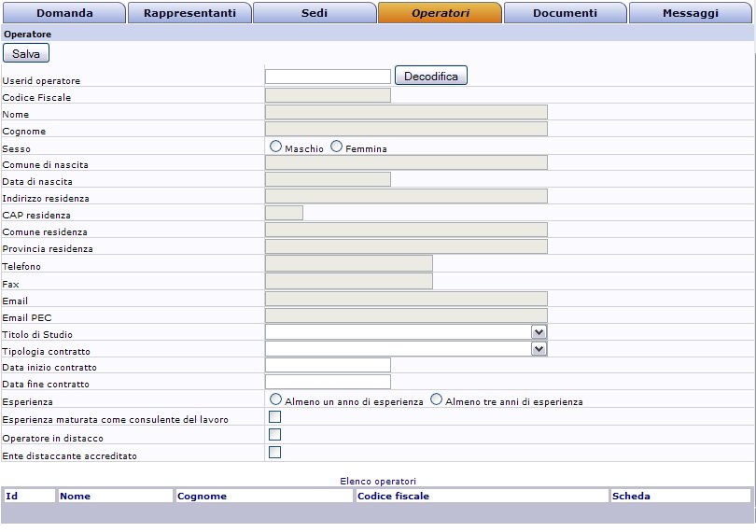Open the Tipologia contratto dropdown
The height and width of the screenshot is (532, 756).
tap(539, 348)
